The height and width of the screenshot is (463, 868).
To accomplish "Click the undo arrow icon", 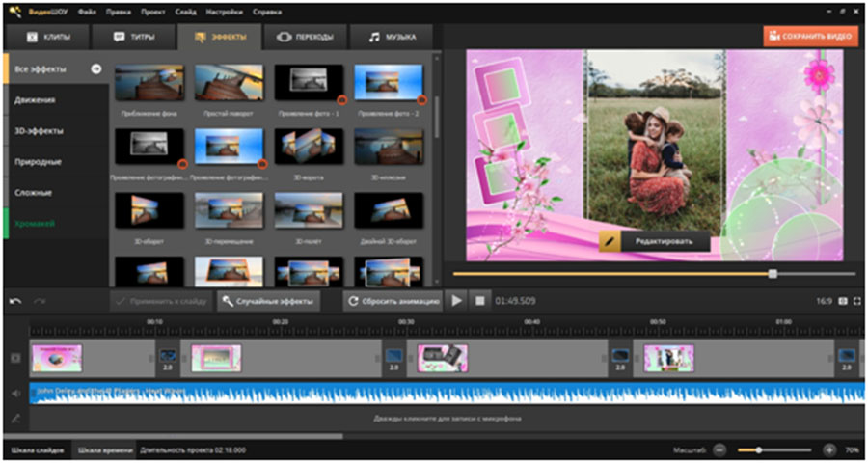I will click(x=15, y=301).
